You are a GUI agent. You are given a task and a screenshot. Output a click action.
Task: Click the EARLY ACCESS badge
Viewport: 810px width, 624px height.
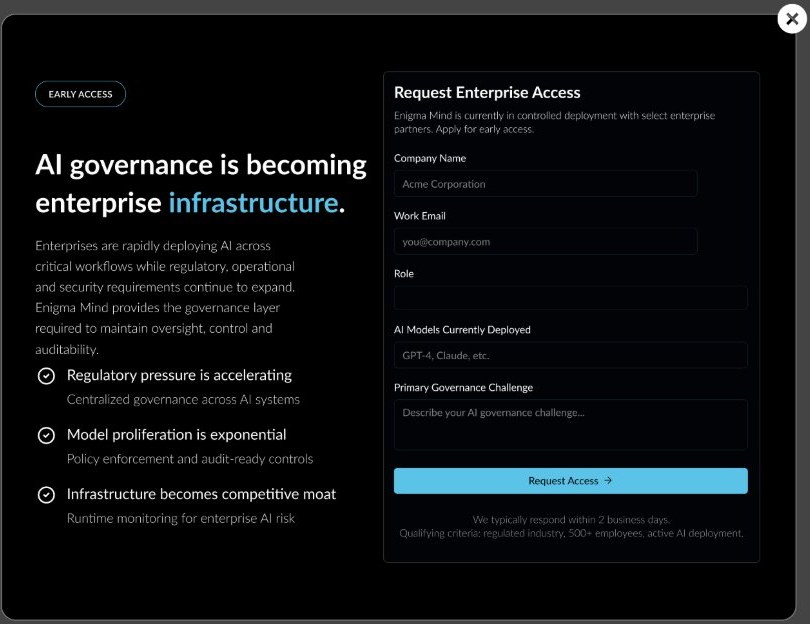(80, 94)
